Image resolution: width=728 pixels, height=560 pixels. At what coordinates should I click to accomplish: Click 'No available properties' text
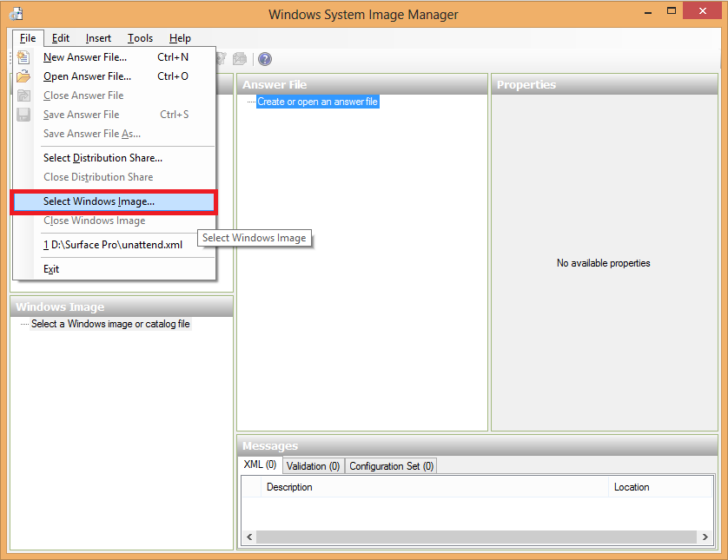tap(604, 263)
